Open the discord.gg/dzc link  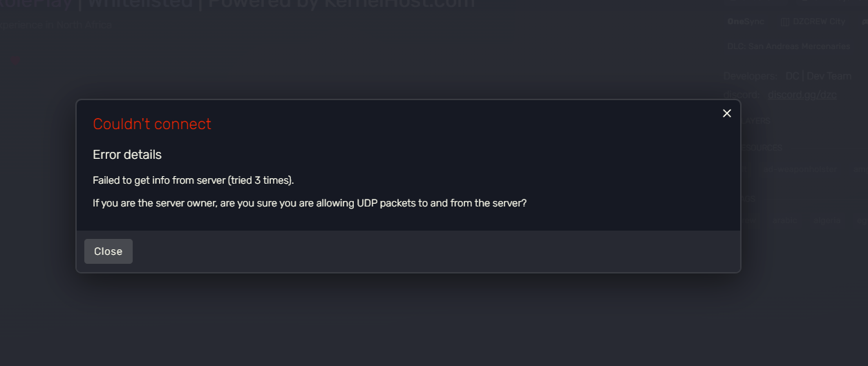[802, 95]
